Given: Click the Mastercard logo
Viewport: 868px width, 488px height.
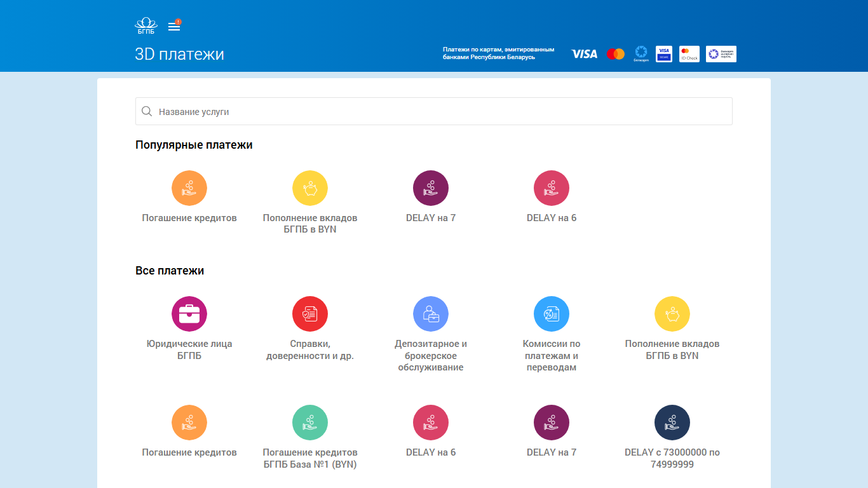Looking at the screenshot, I should click(616, 54).
